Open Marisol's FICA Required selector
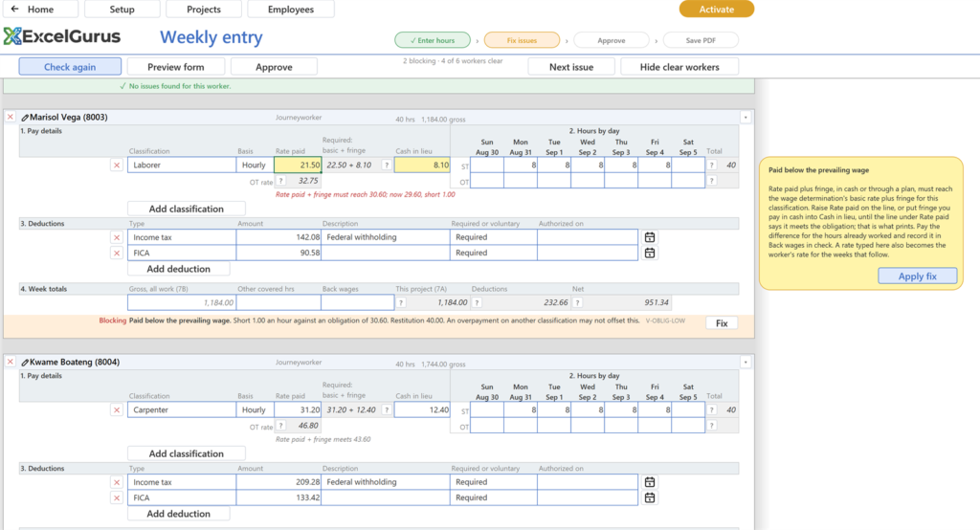This screenshot has width=980, height=530. [493, 254]
